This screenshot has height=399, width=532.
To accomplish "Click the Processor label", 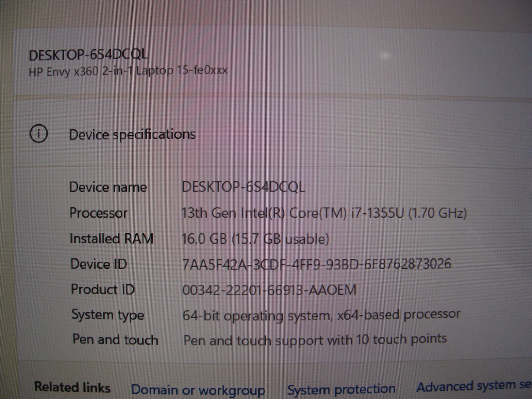I will pos(98,213).
